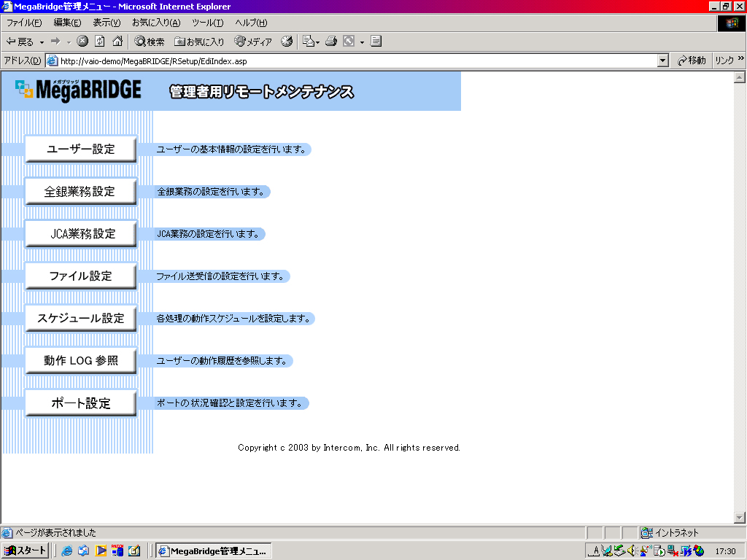
Task: Click the full-size toolbar icon
Action: click(349, 42)
